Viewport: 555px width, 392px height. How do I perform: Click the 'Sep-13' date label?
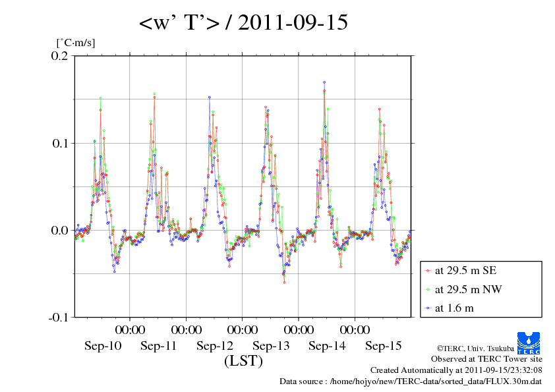click(x=271, y=346)
